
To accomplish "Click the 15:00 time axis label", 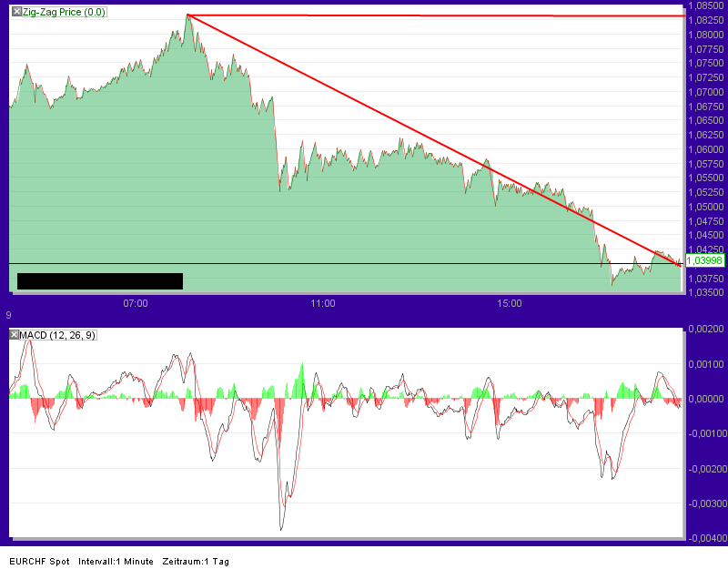I will 510,303.
